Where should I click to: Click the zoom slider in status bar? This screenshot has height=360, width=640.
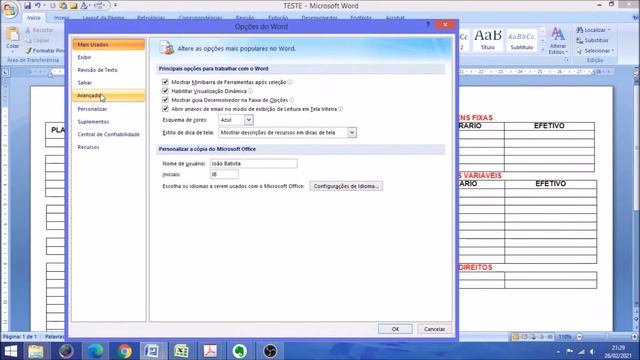pyautogui.click(x=607, y=337)
